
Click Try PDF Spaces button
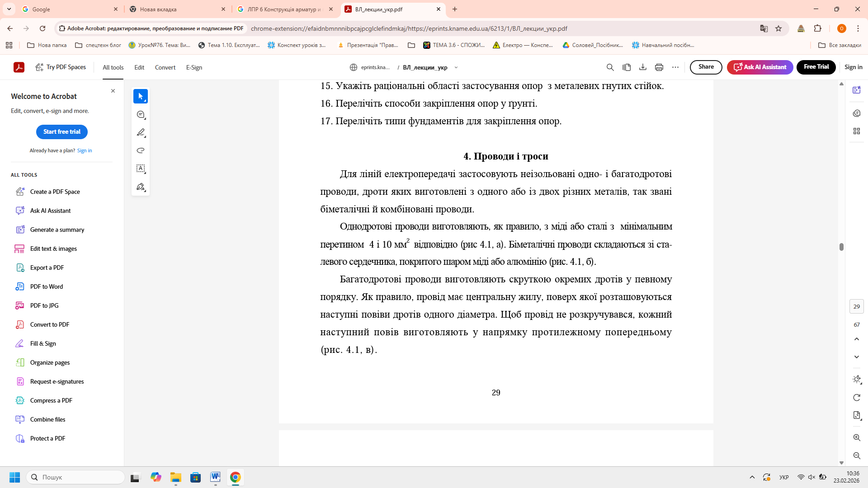(61, 67)
